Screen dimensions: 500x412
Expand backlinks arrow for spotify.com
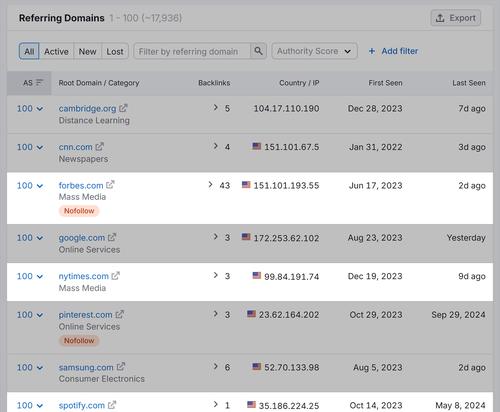216,404
